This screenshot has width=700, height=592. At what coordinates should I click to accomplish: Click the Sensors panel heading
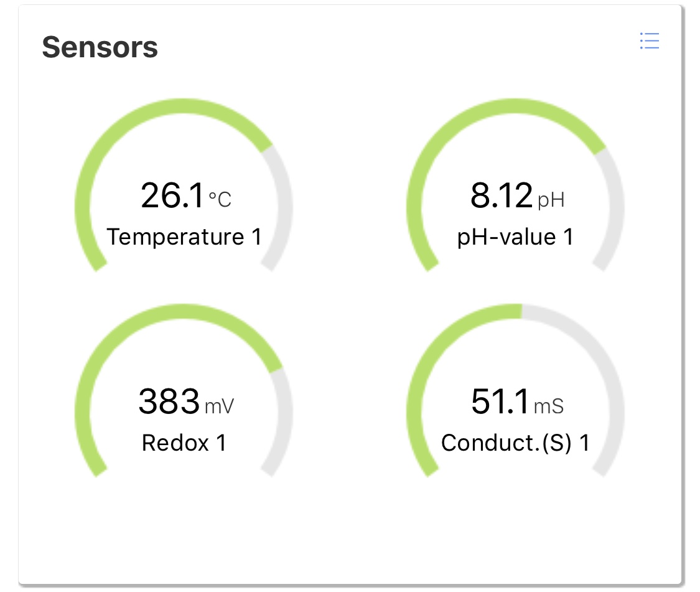[100, 47]
